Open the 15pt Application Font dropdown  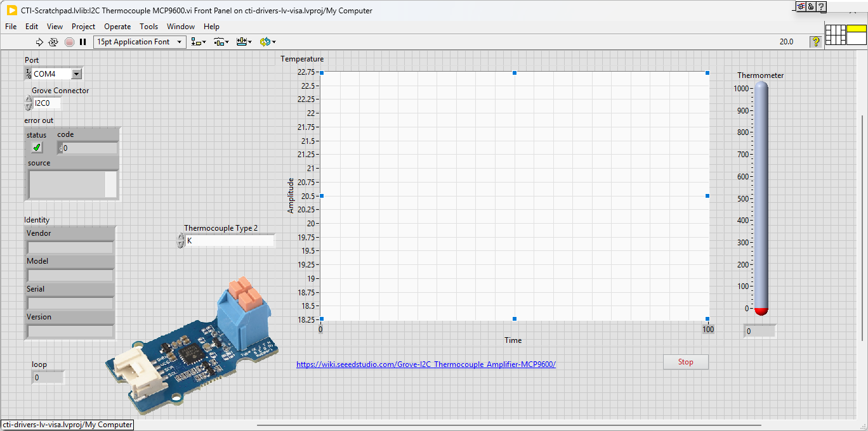pos(139,42)
